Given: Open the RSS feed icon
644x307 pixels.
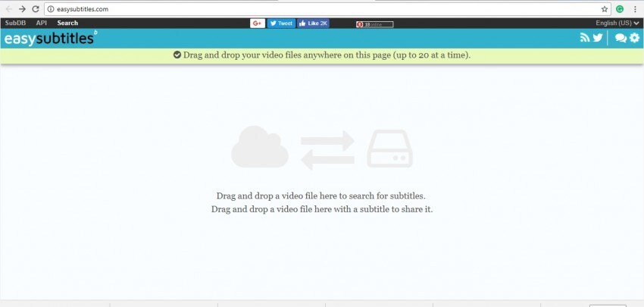Looking at the screenshot, I should point(585,38).
